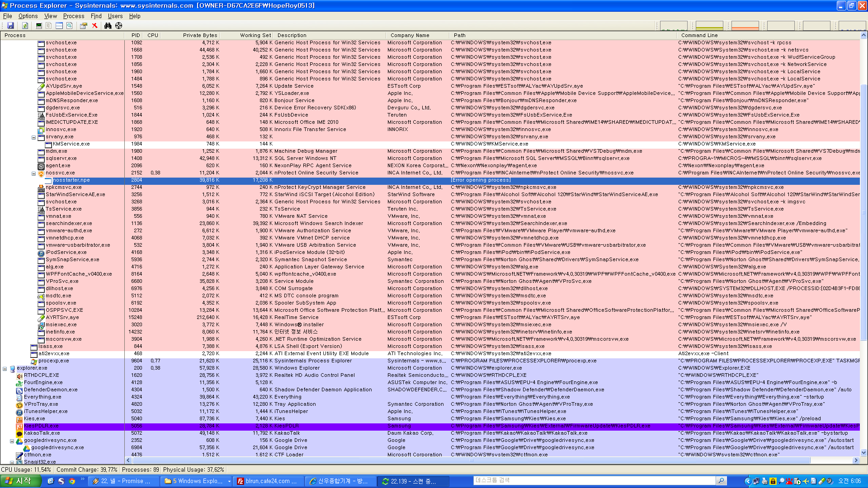Open the Process menu
Image resolution: width=868 pixels, height=488 pixels.
pos(74,16)
